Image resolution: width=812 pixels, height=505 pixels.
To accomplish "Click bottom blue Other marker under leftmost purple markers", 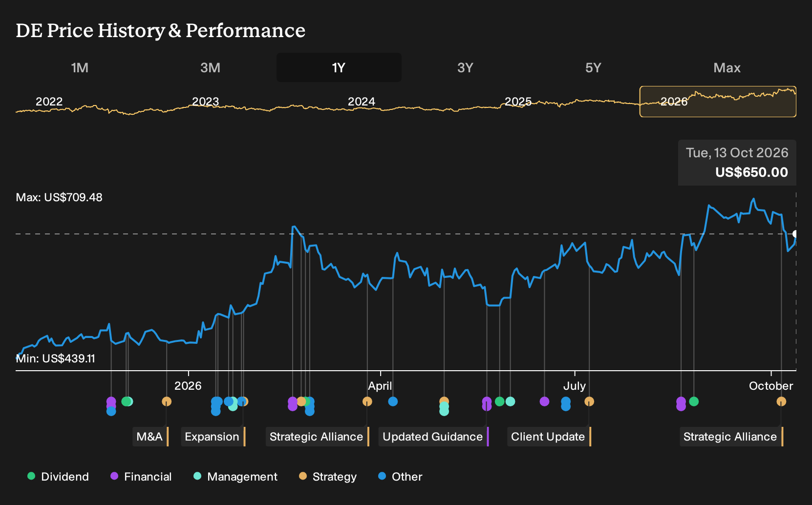I will click(x=111, y=411).
